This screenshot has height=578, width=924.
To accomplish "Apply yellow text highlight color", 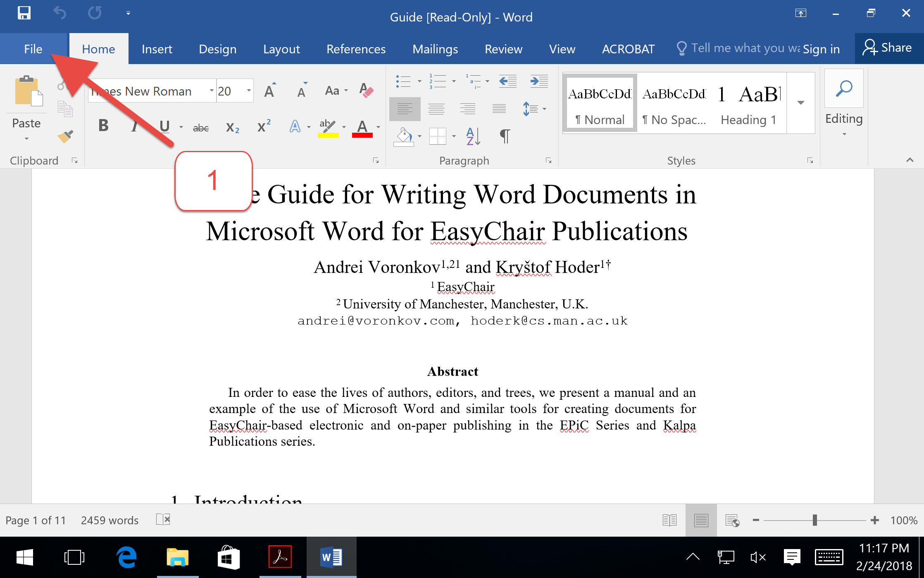I will click(328, 128).
